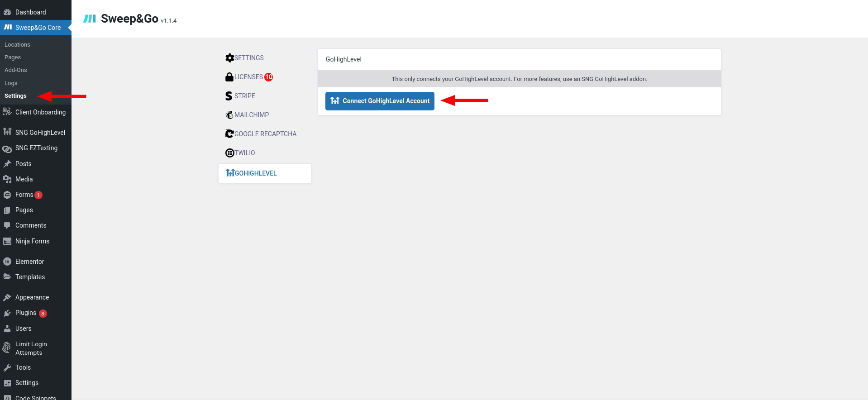Click the Ninja Forms icon

(x=7, y=241)
